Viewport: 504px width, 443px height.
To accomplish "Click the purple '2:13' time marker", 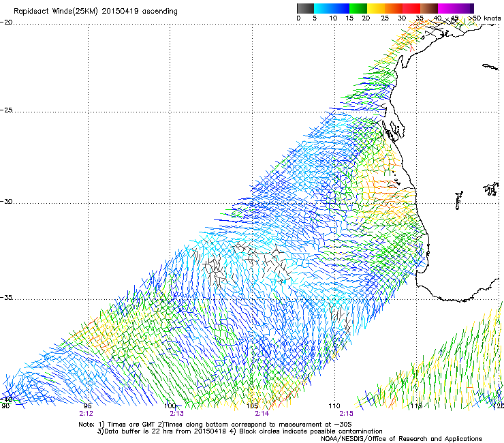I will point(176,414).
